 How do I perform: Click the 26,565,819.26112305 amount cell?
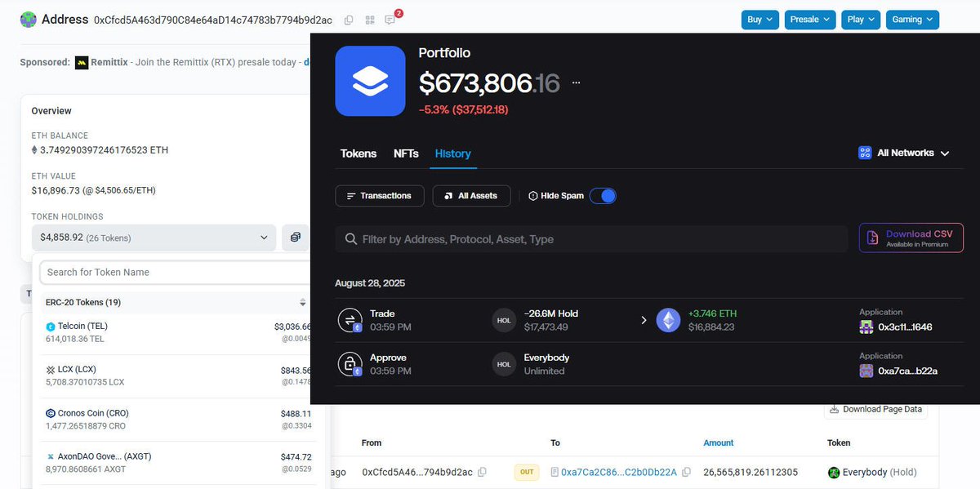tap(751, 472)
